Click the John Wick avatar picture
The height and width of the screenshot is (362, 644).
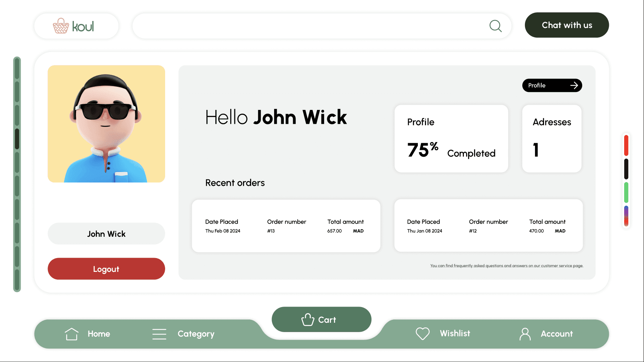106,124
